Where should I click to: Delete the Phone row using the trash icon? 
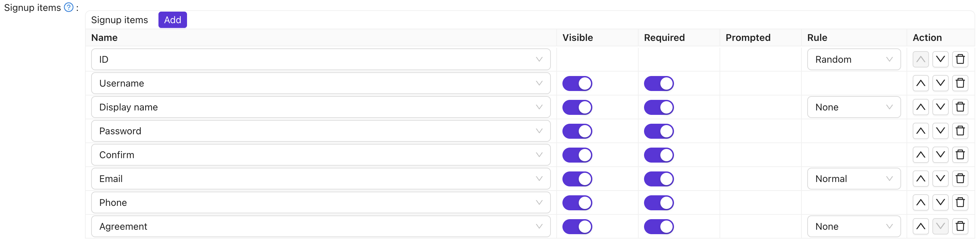(960, 202)
